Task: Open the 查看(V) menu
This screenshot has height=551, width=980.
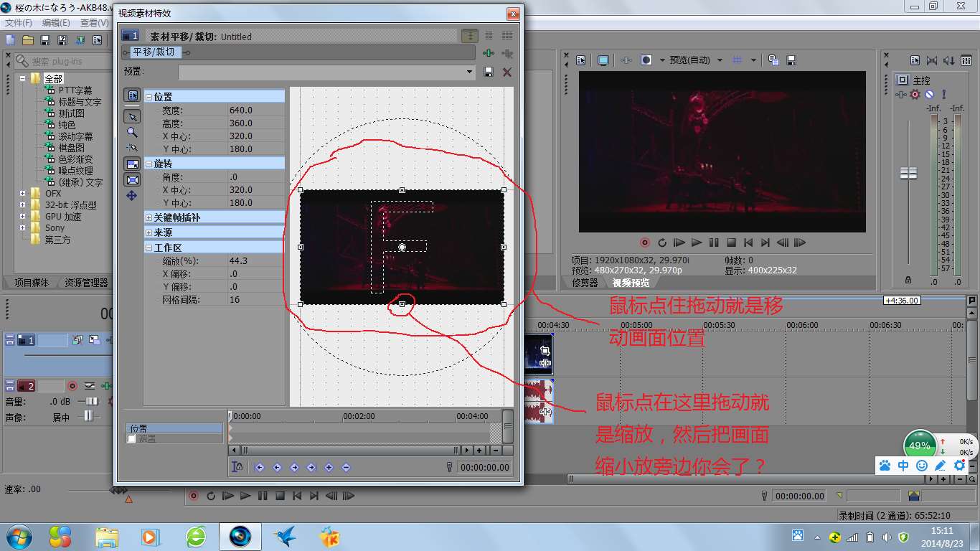Action: (94, 23)
